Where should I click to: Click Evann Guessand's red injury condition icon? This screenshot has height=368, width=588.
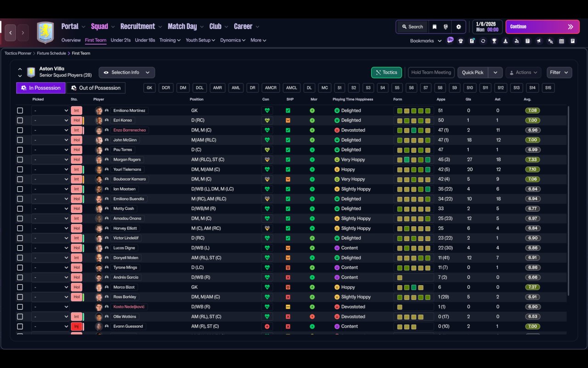(x=267, y=326)
